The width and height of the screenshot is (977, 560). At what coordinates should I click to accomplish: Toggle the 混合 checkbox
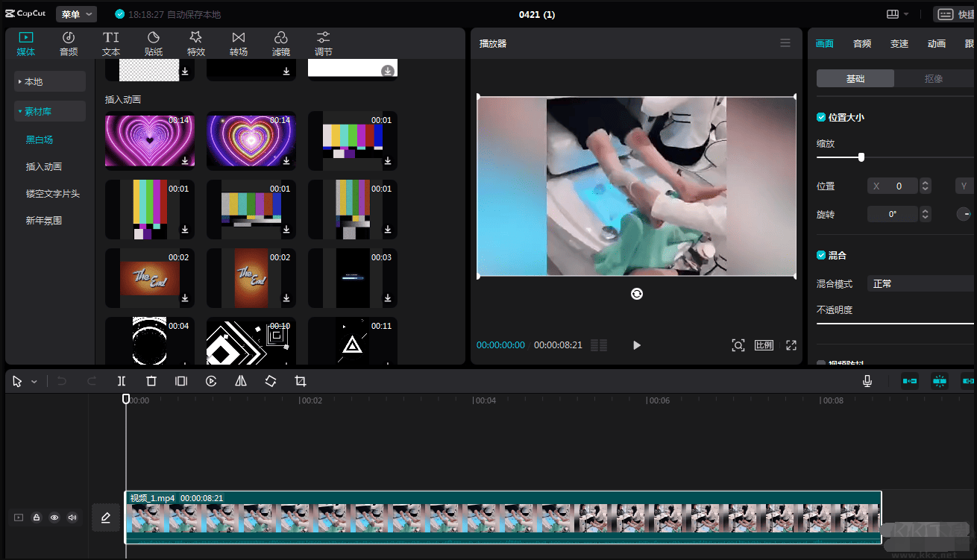pyautogui.click(x=821, y=255)
